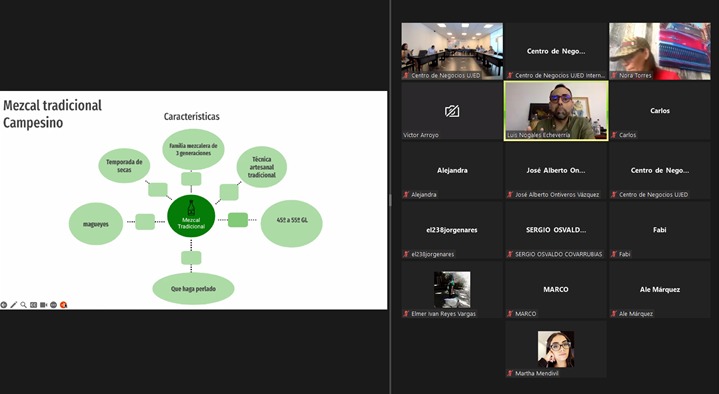Select the Centro de Negocios UJED conference room video
This screenshot has width=719, height=394.
point(452,51)
